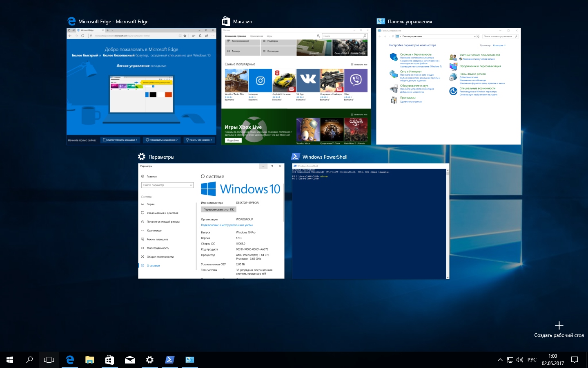588x368 pixels.
Task: Click Установить расширения in Edge
Action: [x=162, y=140]
